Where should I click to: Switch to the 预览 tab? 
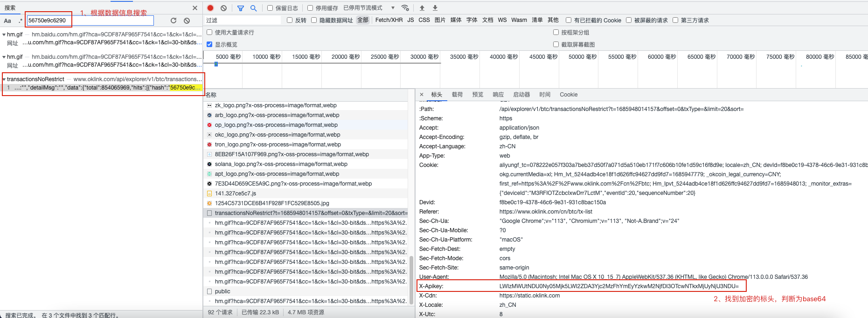click(478, 95)
